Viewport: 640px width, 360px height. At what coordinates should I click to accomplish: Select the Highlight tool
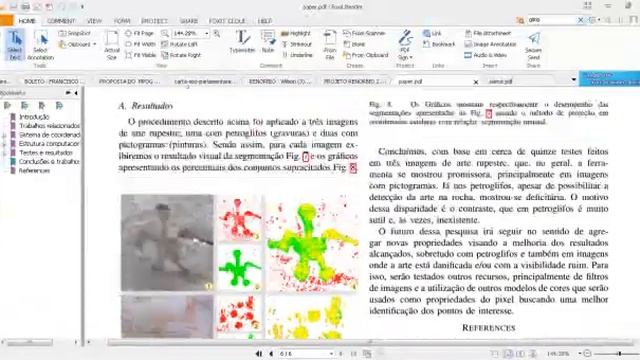point(296,33)
